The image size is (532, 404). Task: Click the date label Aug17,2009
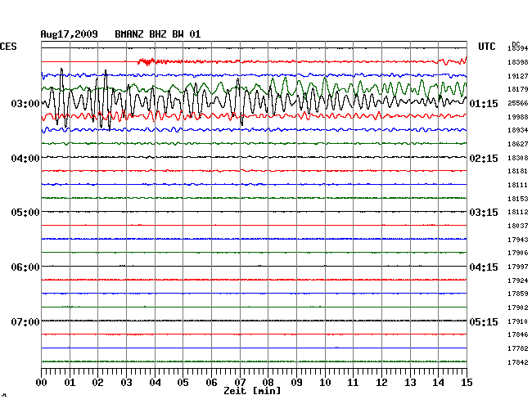69,34
